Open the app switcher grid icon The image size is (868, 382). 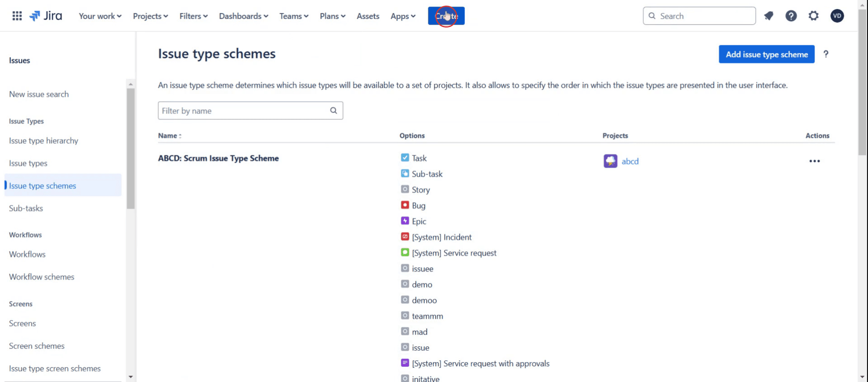pos(17,16)
